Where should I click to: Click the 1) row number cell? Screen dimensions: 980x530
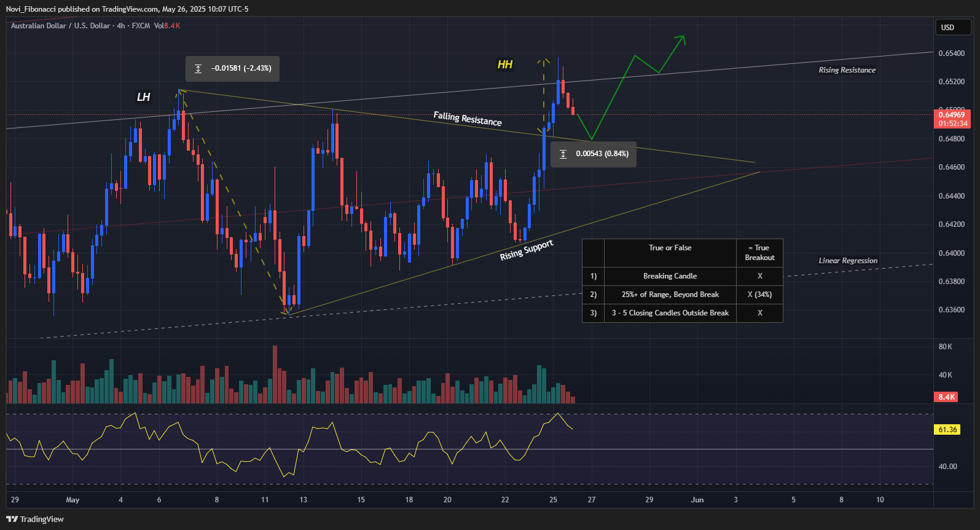pos(594,276)
